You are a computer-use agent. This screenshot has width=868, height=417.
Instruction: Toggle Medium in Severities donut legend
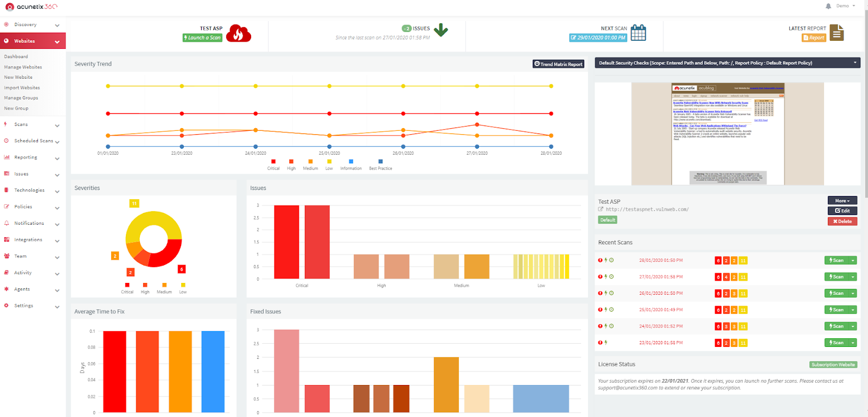[x=164, y=288]
